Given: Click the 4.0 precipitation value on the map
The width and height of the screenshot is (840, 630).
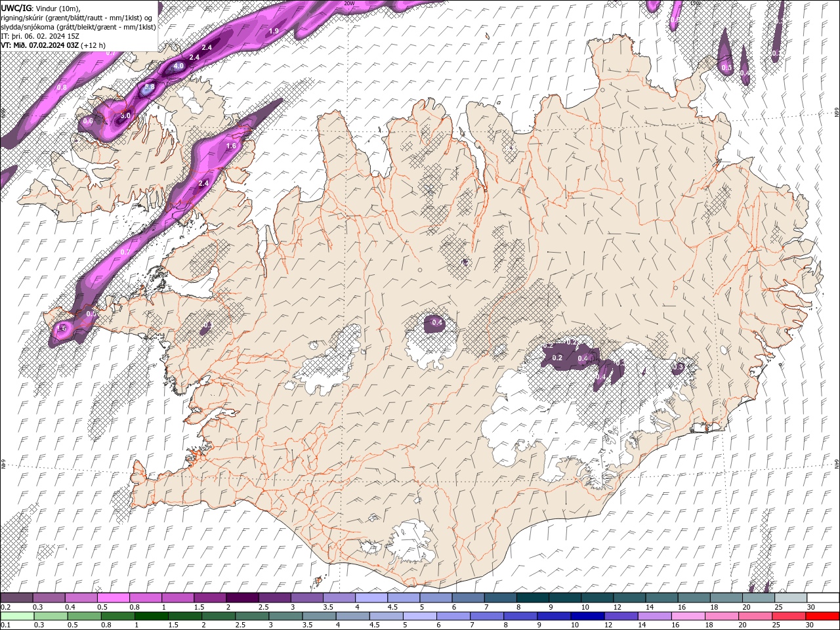Looking at the screenshot, I should [x=178, y=66].
